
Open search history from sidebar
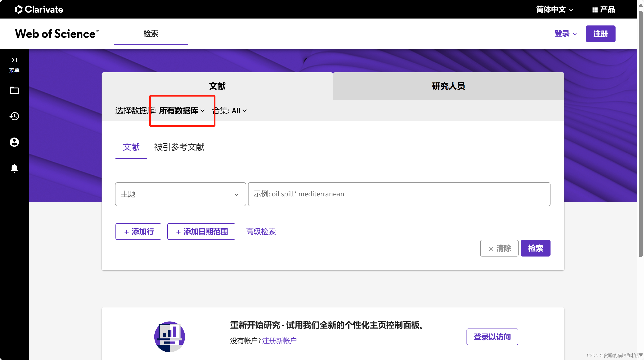(x=14, y=116)
